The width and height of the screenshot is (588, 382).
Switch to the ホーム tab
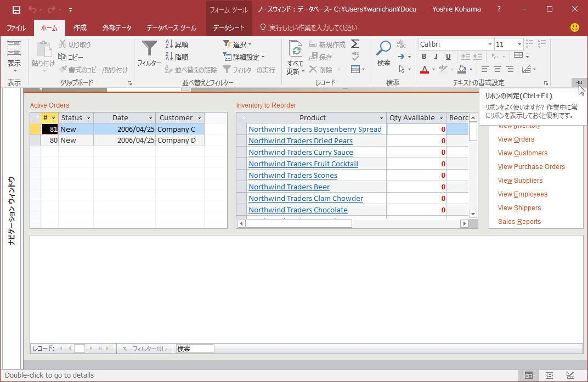[x=49, y=28]
